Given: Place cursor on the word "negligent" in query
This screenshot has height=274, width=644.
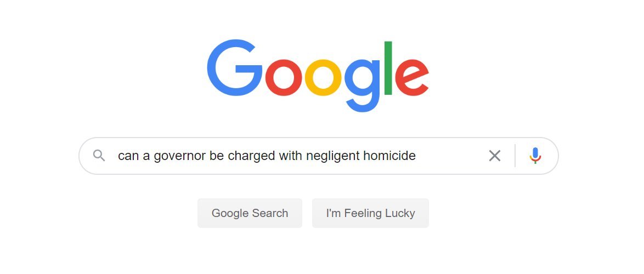Looking at the screenshot, I should click(x=333, y=156).
